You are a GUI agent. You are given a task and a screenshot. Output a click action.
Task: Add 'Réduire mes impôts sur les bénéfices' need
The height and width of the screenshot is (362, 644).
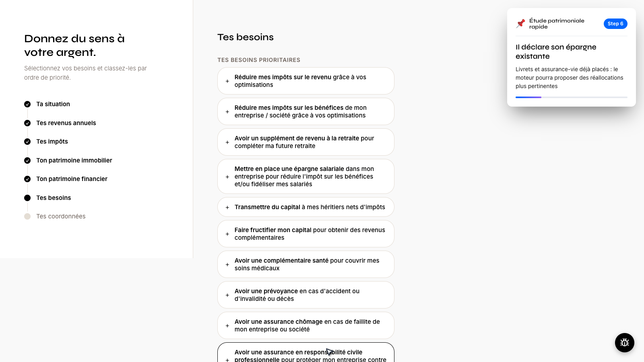306,111
